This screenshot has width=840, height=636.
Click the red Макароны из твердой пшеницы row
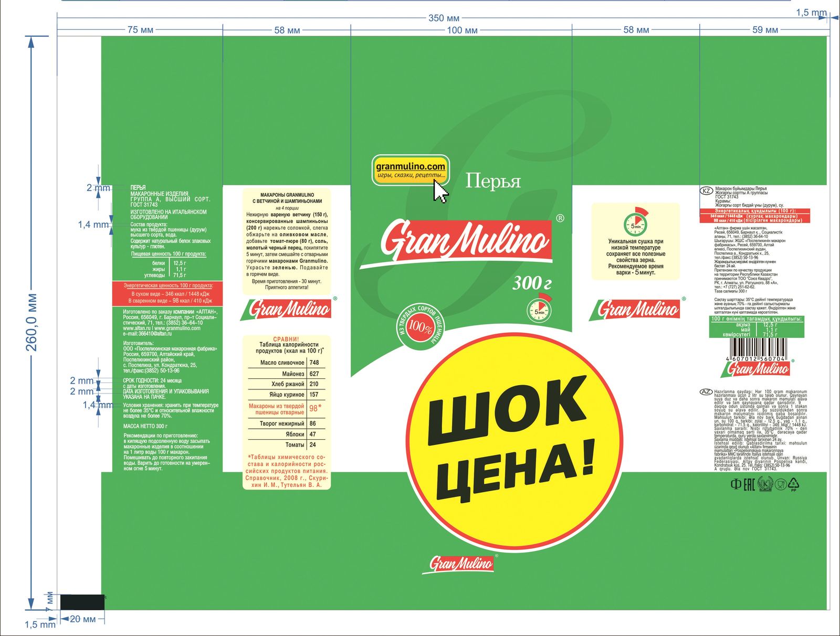point(287,409)
